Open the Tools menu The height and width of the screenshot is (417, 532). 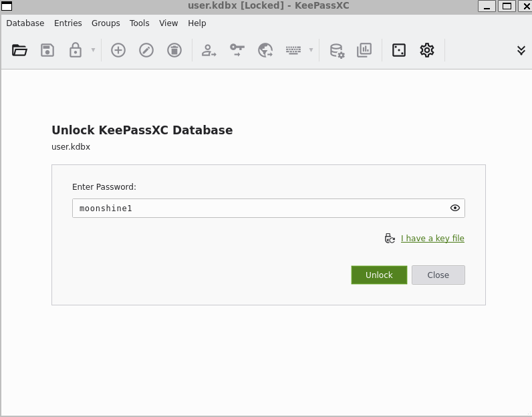point(140,23)
